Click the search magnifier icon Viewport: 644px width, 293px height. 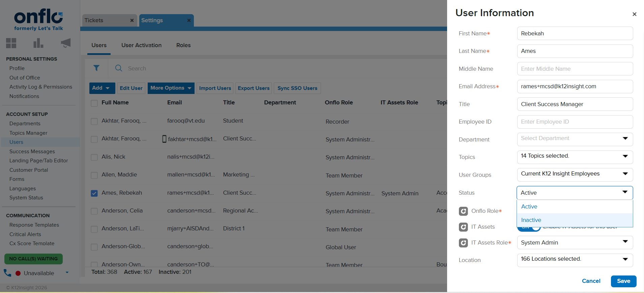(119, 68)
